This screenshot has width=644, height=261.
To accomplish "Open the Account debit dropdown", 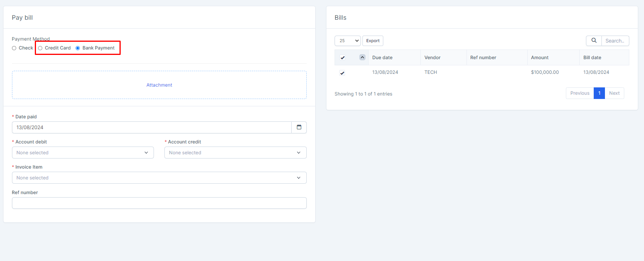I will [83, 153].
